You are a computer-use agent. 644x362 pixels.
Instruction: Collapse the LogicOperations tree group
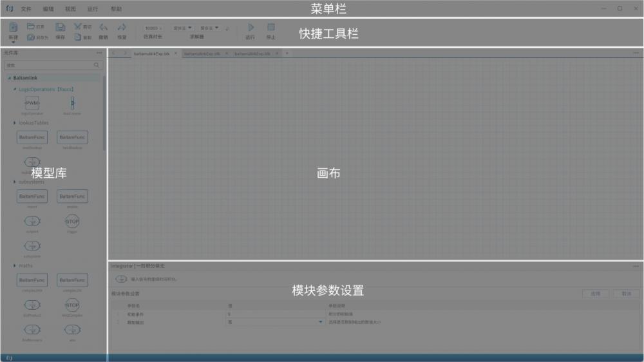tap(15, 90)
